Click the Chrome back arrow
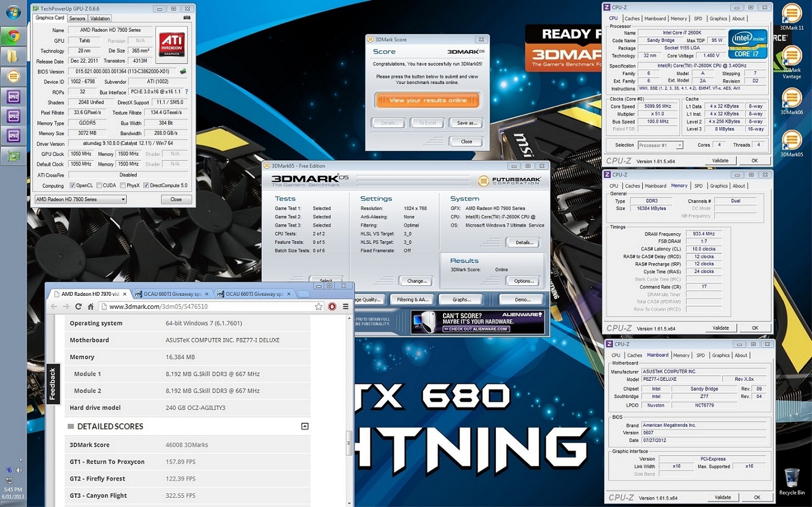Screen dimensions: 812x507 pos(54,307)
